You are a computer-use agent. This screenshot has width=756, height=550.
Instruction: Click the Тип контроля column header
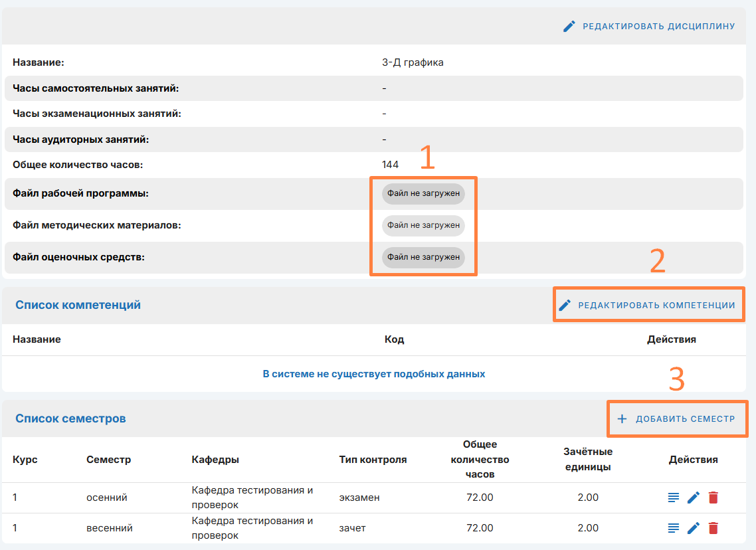373,460
